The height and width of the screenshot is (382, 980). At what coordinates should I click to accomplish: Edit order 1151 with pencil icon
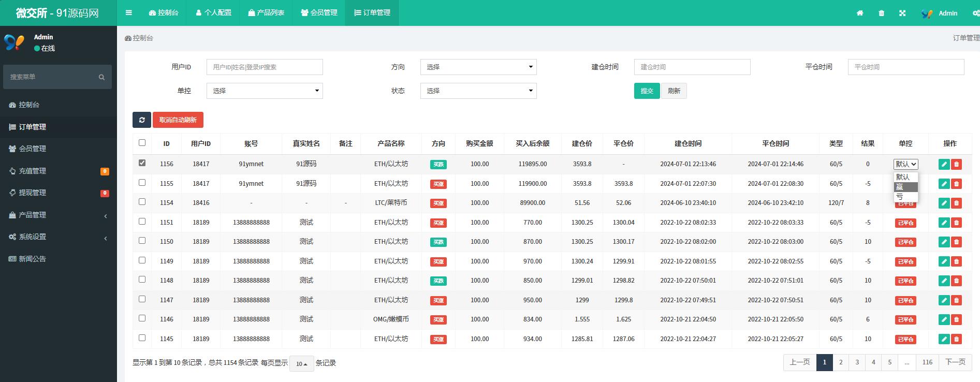pyautogui.click(x=944, y=223)
